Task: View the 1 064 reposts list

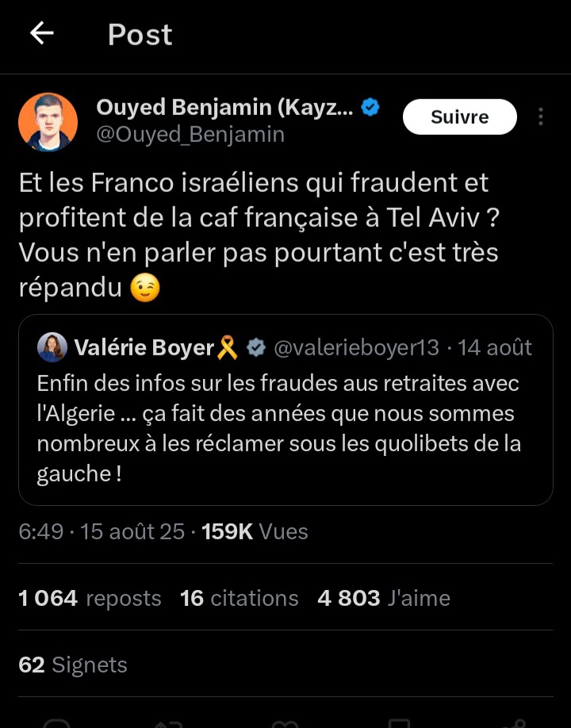Action: click(x=90, y=598)
